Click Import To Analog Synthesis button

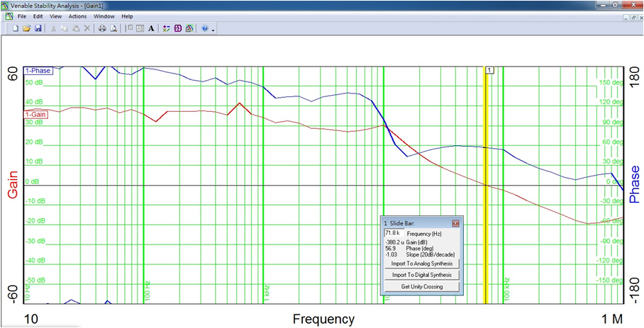422,264
